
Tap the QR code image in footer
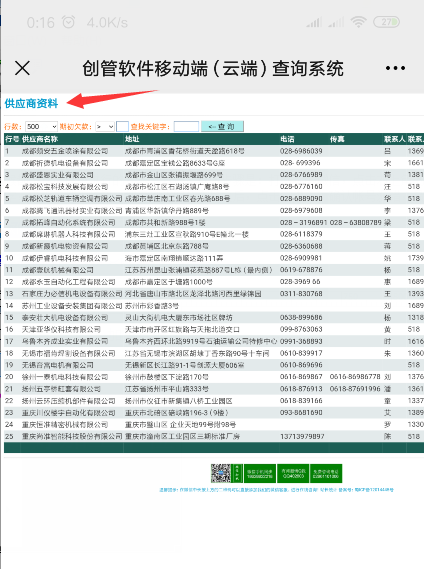(221, 473)
